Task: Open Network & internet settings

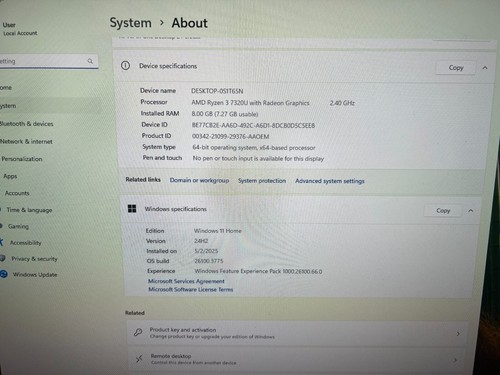Action: click(26, 141)
